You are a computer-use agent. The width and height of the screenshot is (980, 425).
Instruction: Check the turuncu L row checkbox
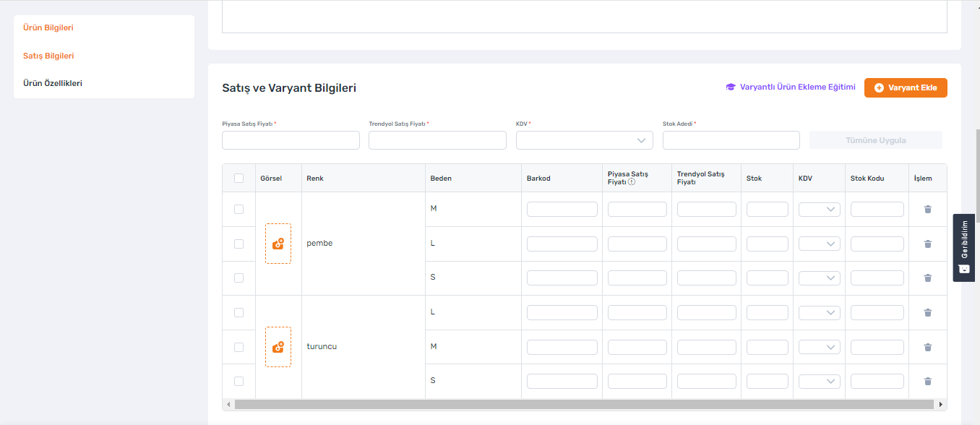point(239,312)
